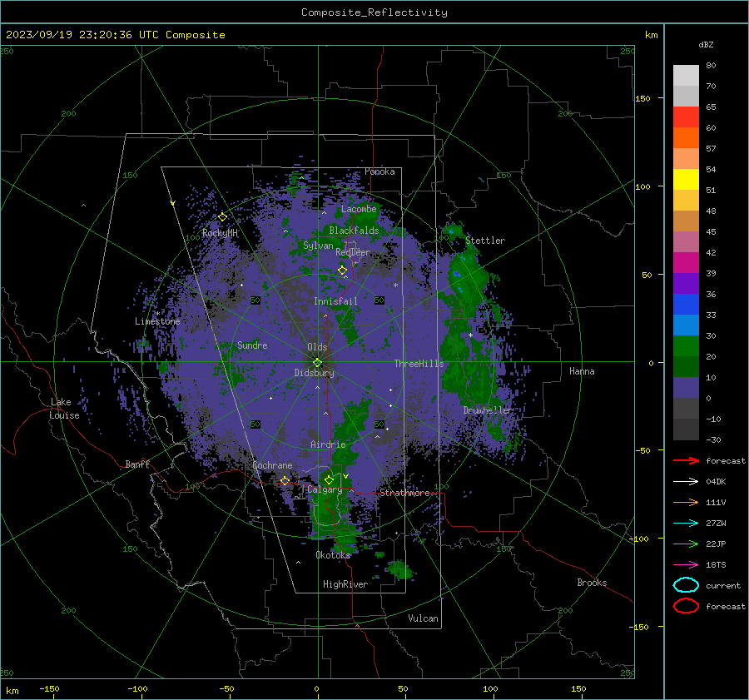Click yellow diamond marker above Calgary label

329,479
